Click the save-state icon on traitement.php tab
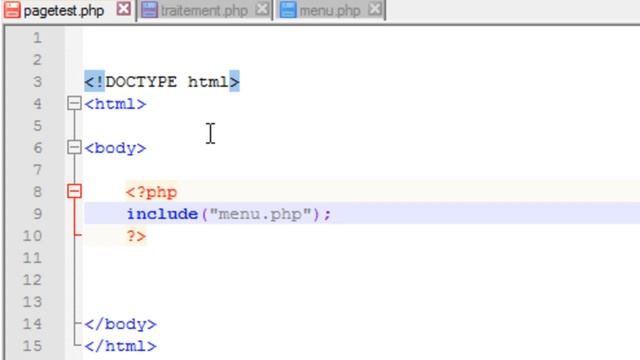 click(149, 10)
